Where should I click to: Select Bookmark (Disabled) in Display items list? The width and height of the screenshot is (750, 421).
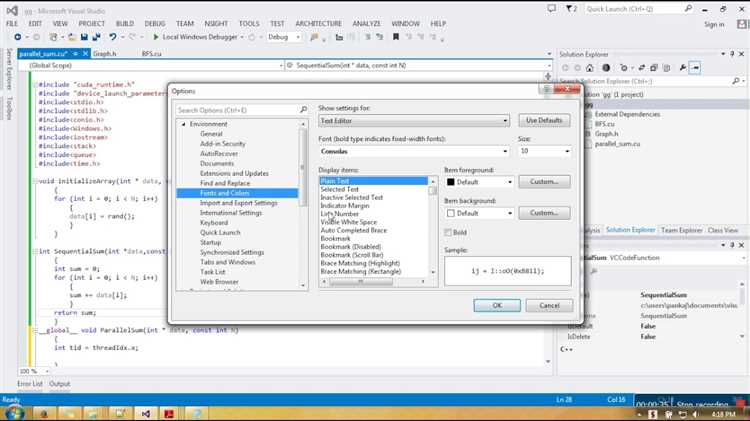pyautogui.click(x=351, y=247)
